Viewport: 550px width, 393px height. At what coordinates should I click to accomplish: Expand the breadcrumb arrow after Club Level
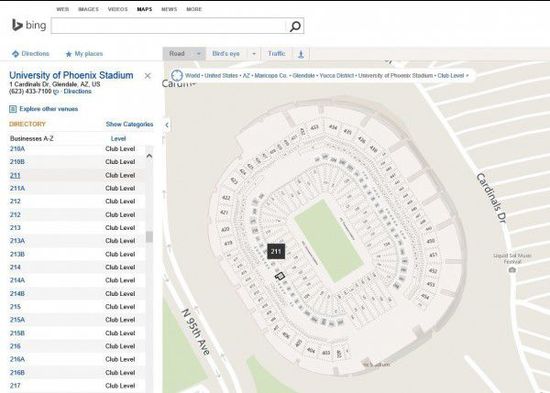[x=467, y=75]
